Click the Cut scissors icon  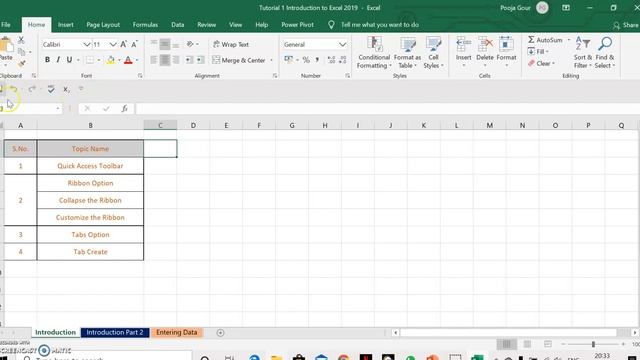(x=21, y=40)
